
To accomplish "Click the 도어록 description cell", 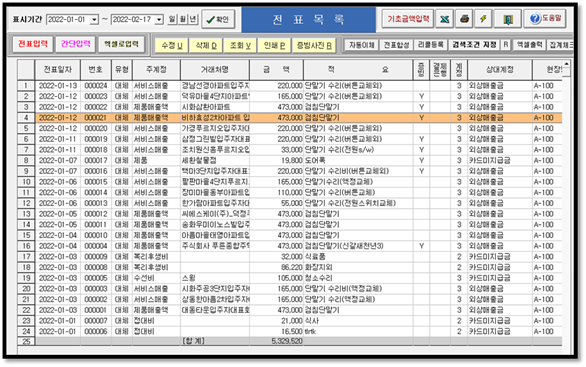I will (x=358, y=160).
